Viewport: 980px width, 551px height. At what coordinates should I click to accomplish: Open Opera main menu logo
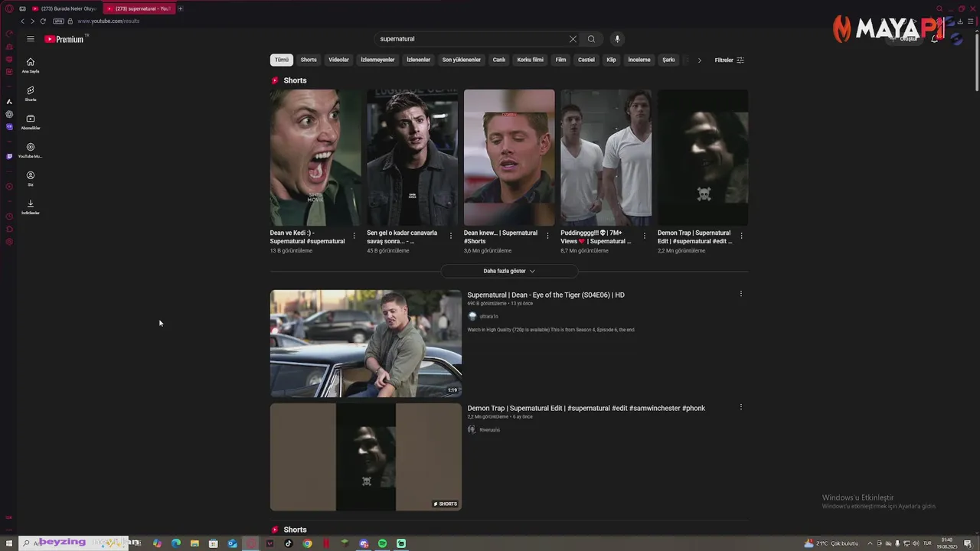pos(9,8)
